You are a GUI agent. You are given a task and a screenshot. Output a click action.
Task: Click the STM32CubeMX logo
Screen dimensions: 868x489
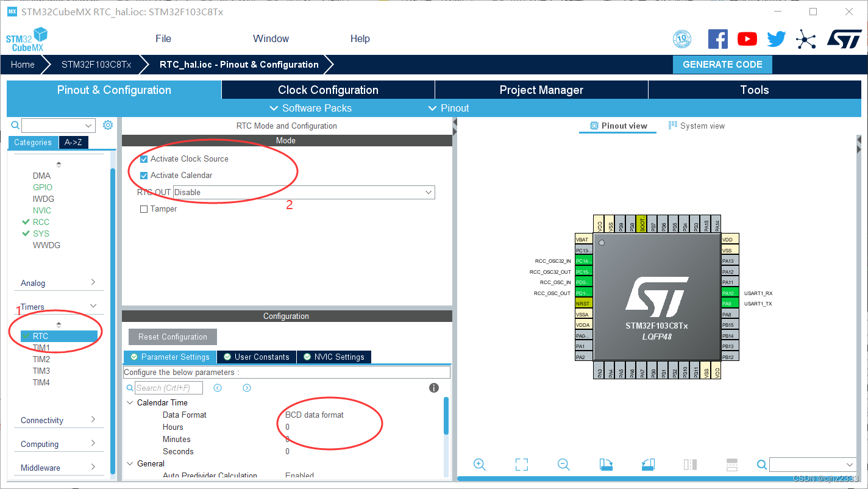tap(27, 39)
